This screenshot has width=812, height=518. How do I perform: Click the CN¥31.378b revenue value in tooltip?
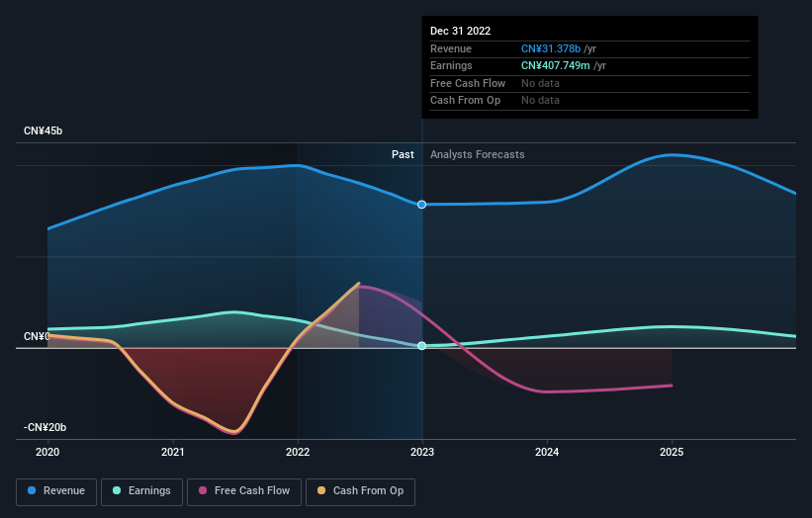(x=551, y=48)
